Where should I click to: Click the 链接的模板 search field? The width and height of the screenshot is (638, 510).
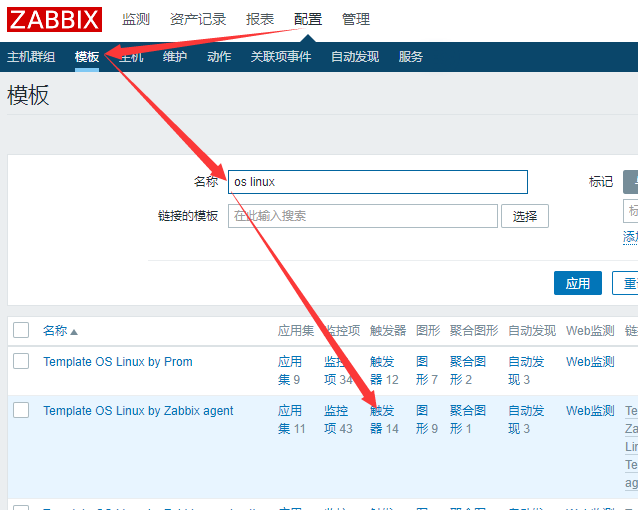point(363,216)
